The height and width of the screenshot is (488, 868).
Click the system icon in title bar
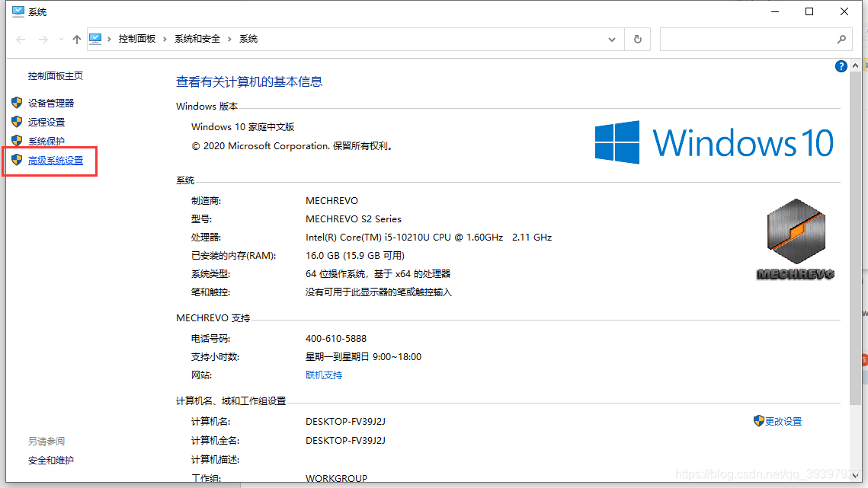coord(18,11)
